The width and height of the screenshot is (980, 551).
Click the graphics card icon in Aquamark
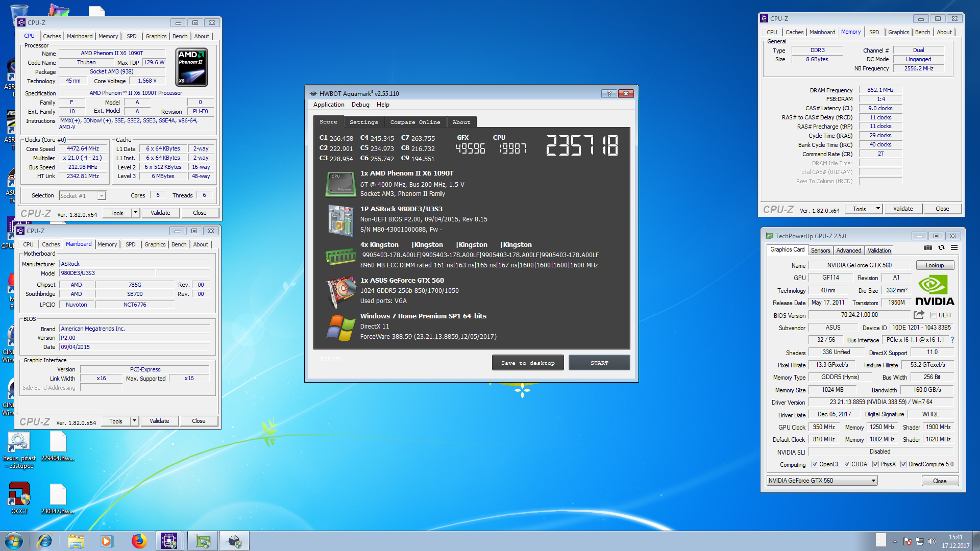tap(340, 292)
